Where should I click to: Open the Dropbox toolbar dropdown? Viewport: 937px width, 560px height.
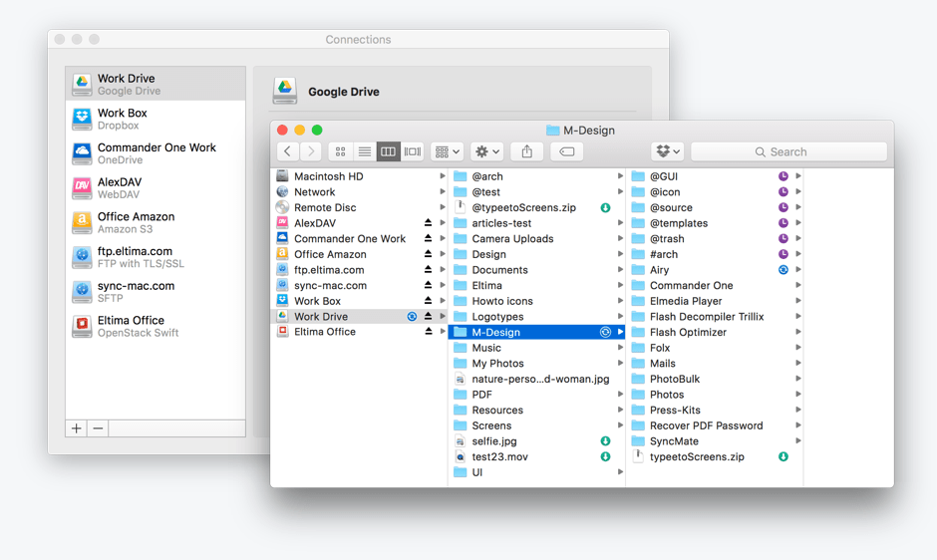click(668, 151)
